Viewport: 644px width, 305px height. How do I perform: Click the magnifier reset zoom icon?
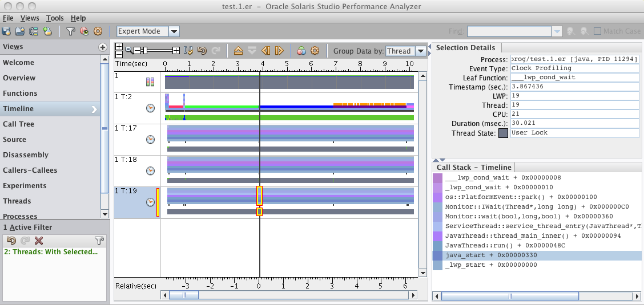128,50
